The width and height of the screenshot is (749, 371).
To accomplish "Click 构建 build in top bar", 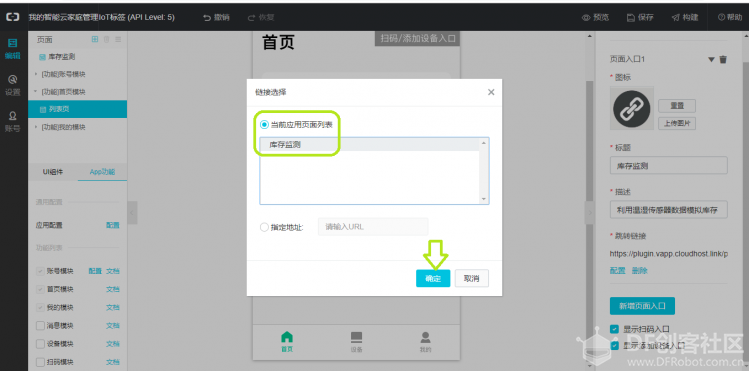I will (685, 17).
